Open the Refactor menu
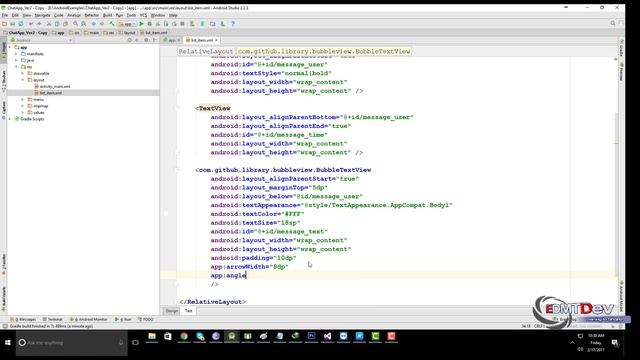The height and width of the screenshot is (360, 640). click(91, 15)
